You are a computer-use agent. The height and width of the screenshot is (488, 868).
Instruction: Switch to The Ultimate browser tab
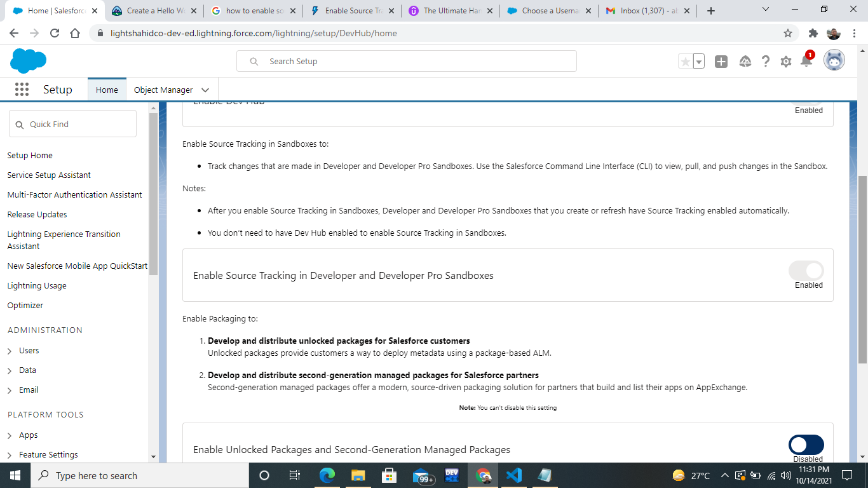tap(451, 11)
